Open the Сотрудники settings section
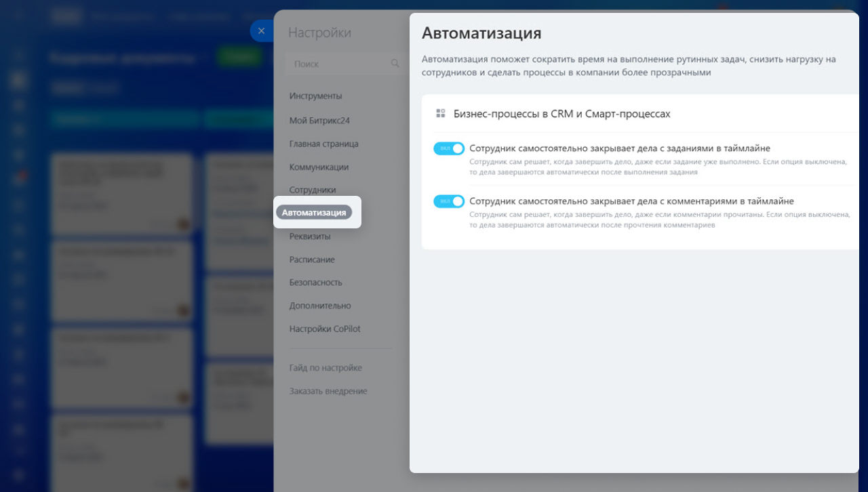This screenshot has width=868, height=492. [x=313, y=190]
